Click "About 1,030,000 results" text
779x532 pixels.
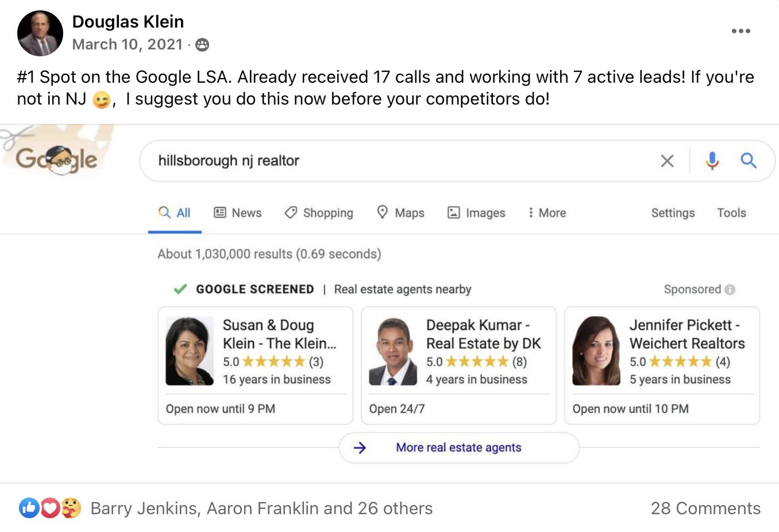coord(269,254)
